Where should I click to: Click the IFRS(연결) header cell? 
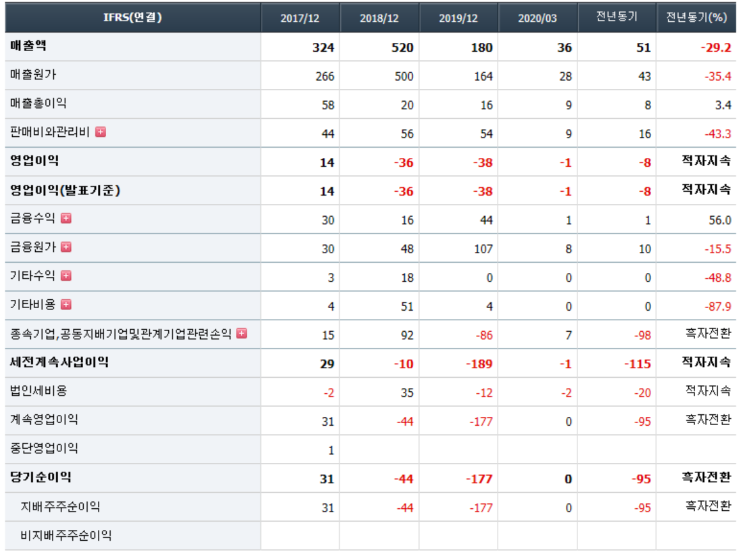(x=133, y=17)
